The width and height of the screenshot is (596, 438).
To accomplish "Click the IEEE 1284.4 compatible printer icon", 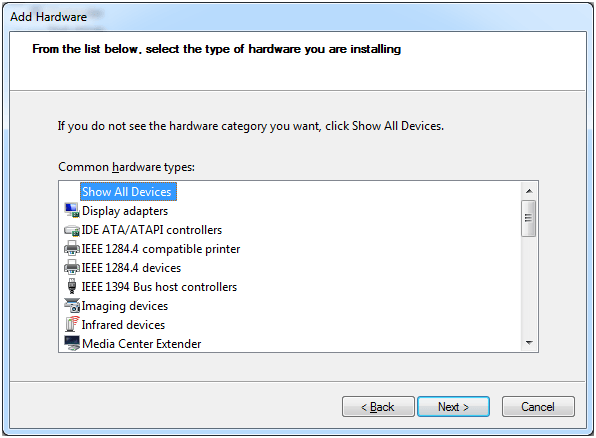I will click(x=72, y=249).
